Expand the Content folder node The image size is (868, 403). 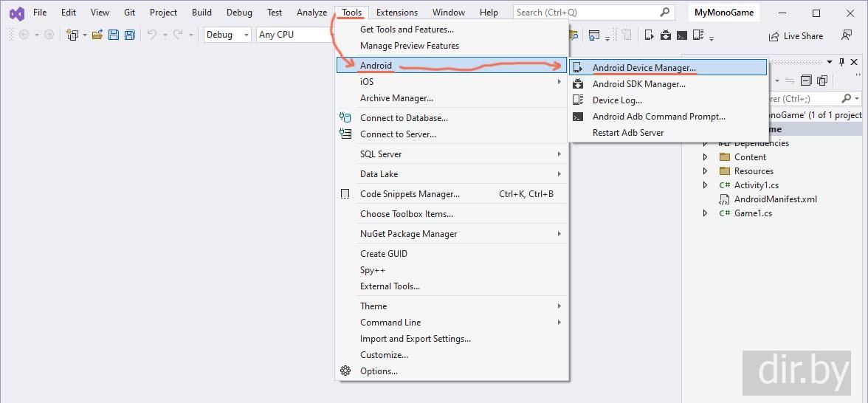[x=706, y=157]
